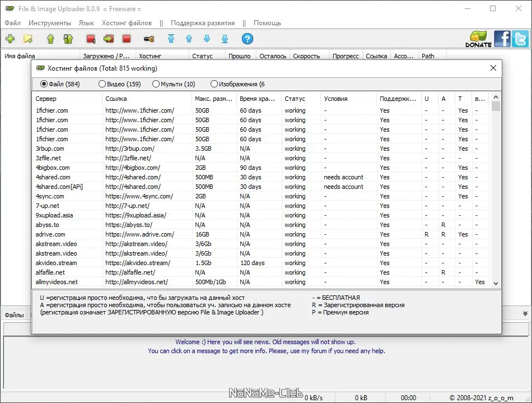Click the down arrow of the hosting list scrollbar
Image resolution: width=532 pixels, height=403 pixels.
point(495,283)
